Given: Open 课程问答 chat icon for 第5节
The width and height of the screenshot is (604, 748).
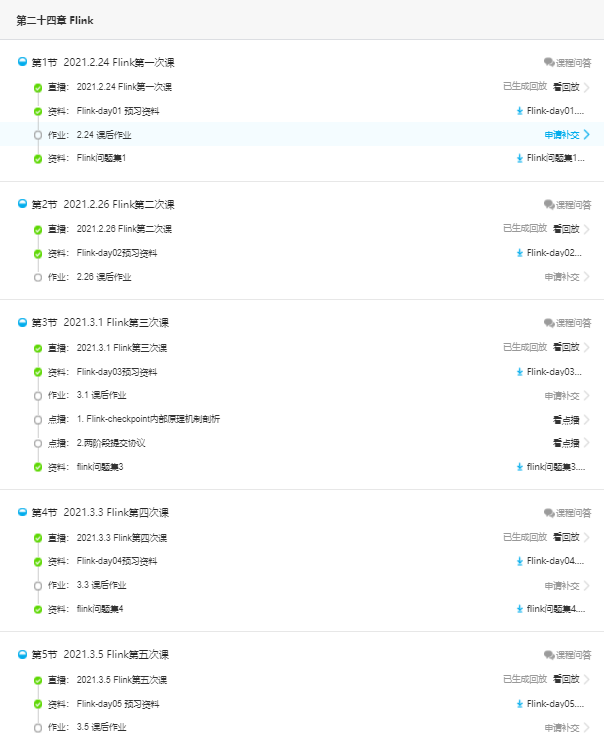Looking at the screenshot, I should click(x=549, y=654).
